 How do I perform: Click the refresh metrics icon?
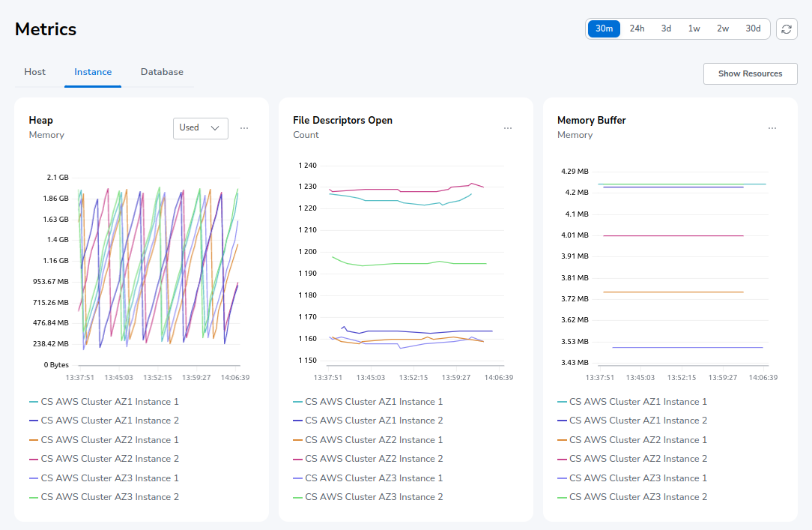coord(786,28)
